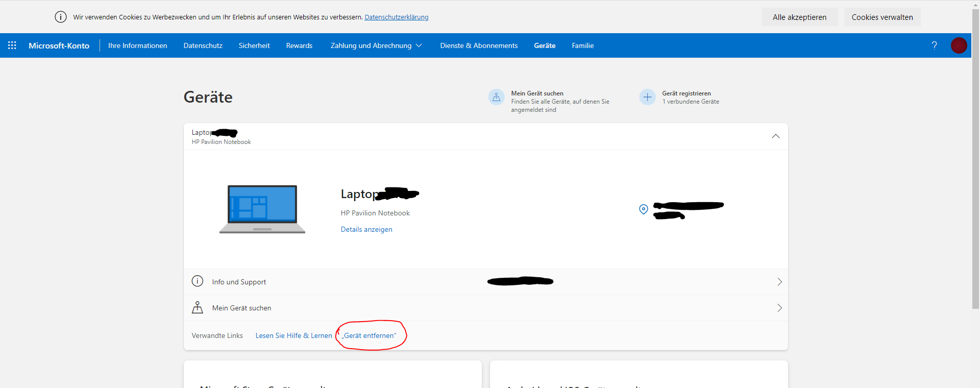The height and width of the screenshot is (388, 980).
Task: Open Rewards in navigation bar
Action: point(299,45)
